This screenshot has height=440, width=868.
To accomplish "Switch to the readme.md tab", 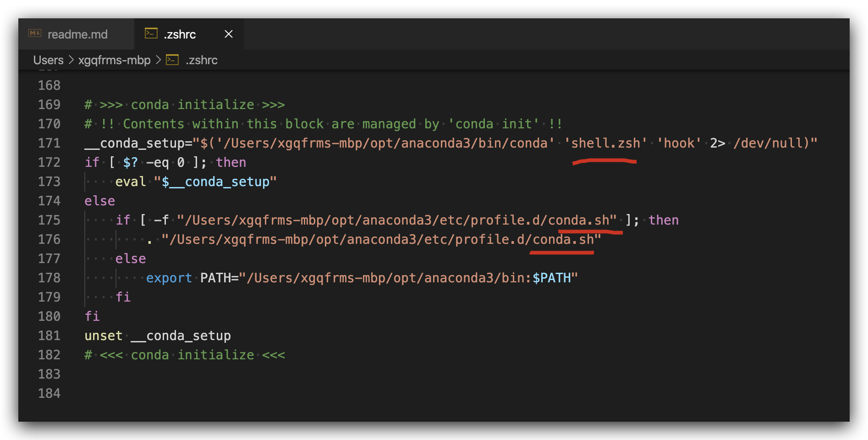I will [77, 34].
